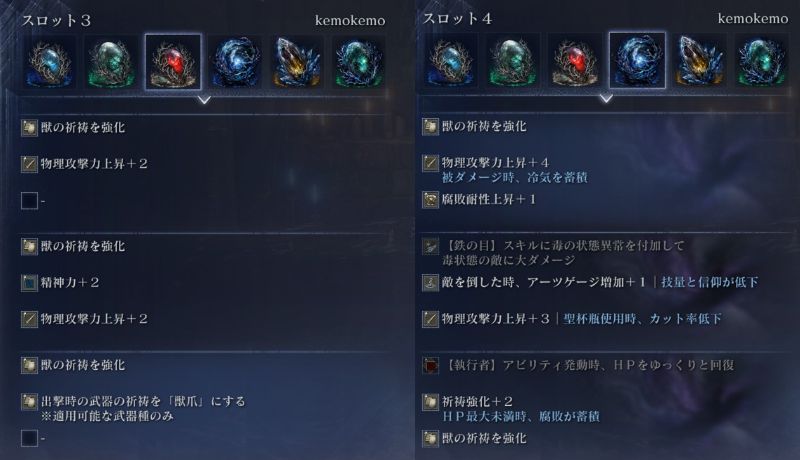Click the empty effect slot at bottom of Slot 3
The width and height of the screenshot is (800, 460).
29,438
